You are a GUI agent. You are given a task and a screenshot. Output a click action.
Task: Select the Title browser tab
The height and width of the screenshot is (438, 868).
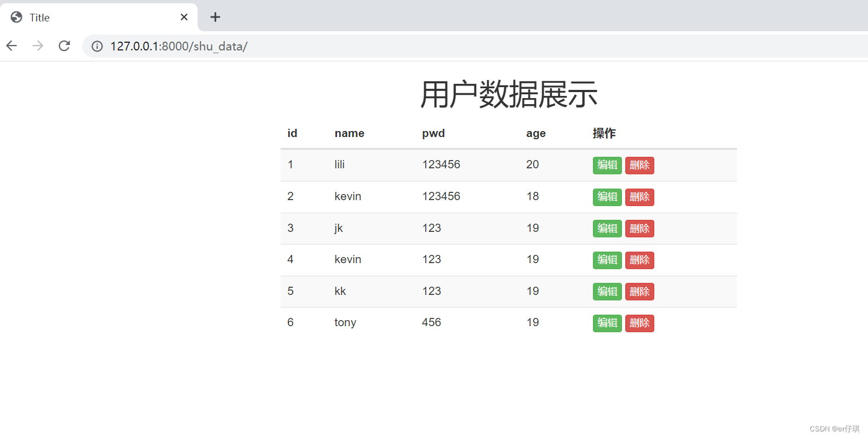pos(99,17)
